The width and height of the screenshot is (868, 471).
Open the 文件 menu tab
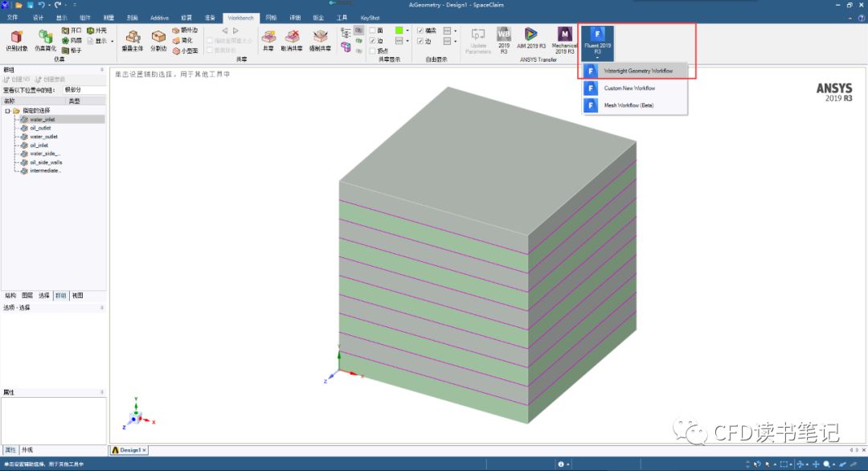click(x=12, y=18)
